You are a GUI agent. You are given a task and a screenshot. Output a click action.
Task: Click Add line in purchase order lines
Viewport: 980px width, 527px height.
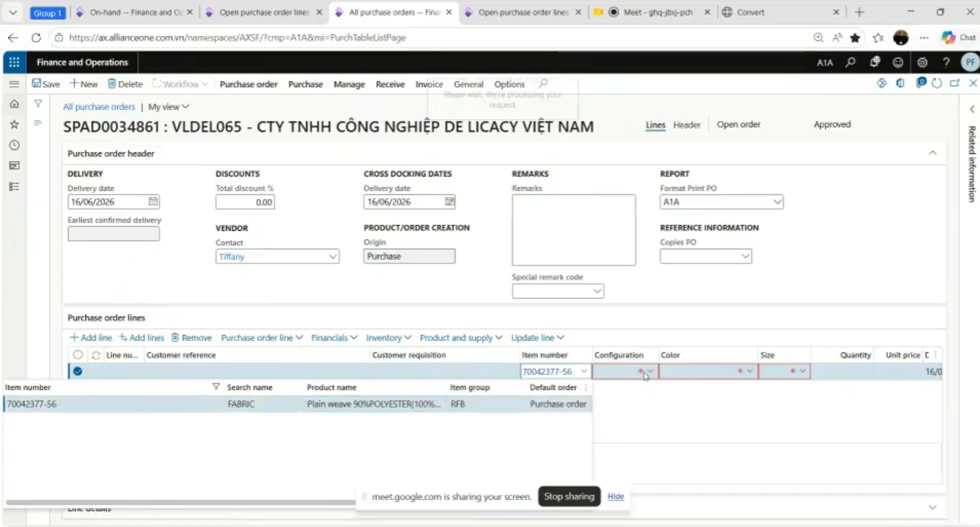tap(90, 338)
